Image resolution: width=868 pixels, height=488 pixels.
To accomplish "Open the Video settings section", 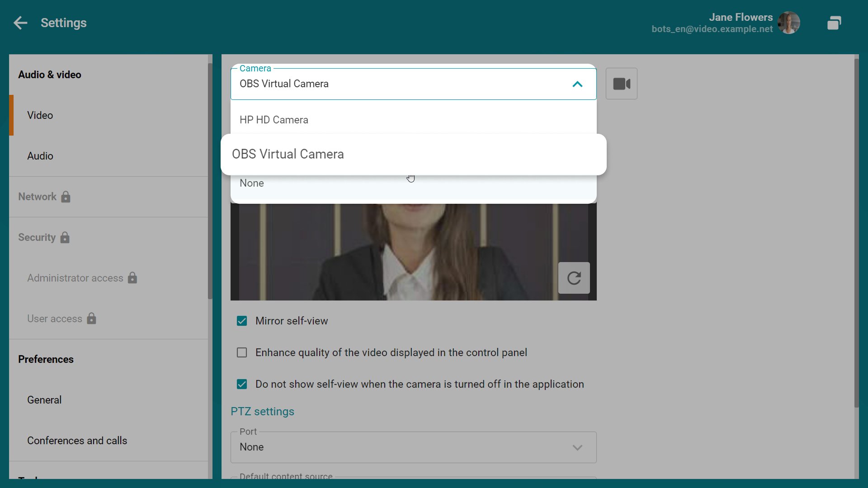I will 108,115.
